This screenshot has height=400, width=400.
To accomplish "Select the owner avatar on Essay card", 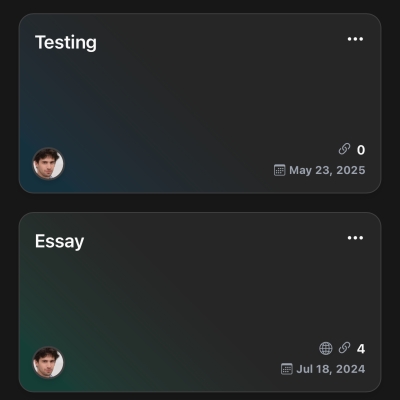I will tap(48, 362).
